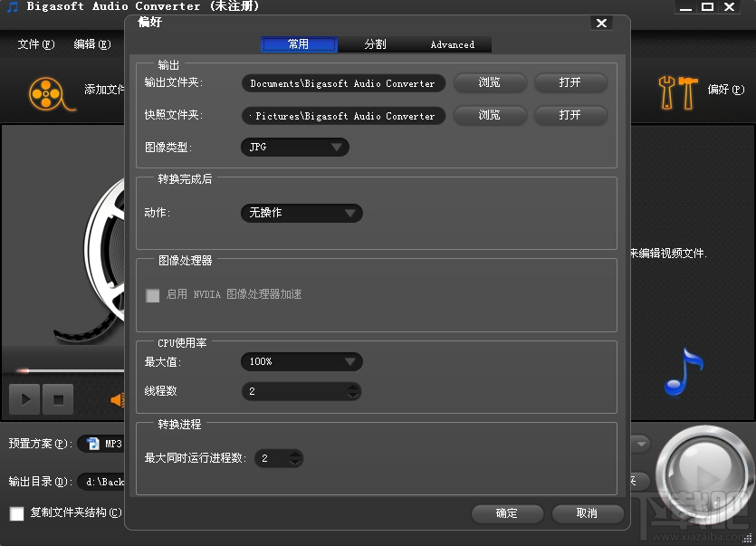This screenshot has width=756, height=546.
Task: Click the 输出文件夹 path input field
Action: point(343,82)
